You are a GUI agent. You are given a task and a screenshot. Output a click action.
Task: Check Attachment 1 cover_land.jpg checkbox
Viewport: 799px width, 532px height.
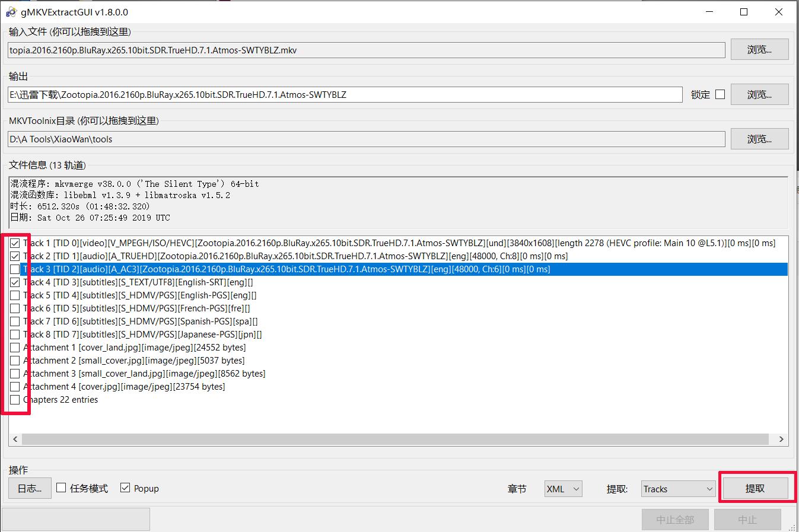15,348
